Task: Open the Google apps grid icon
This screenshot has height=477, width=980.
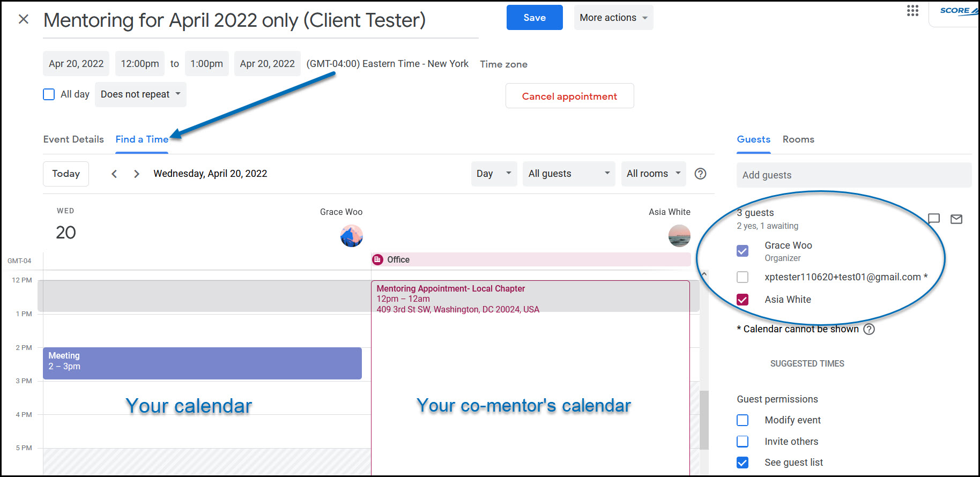Action: click(912, 11)
